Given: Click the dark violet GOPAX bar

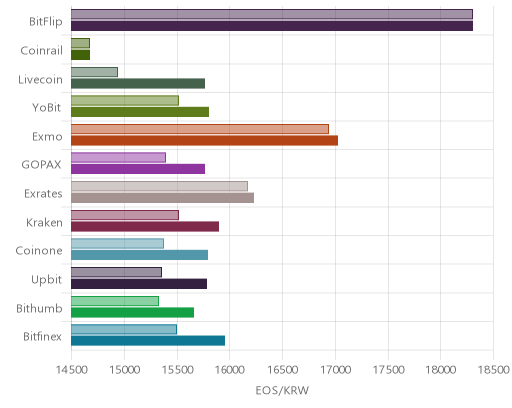Looking at the screenshot, I should point(138,169).
